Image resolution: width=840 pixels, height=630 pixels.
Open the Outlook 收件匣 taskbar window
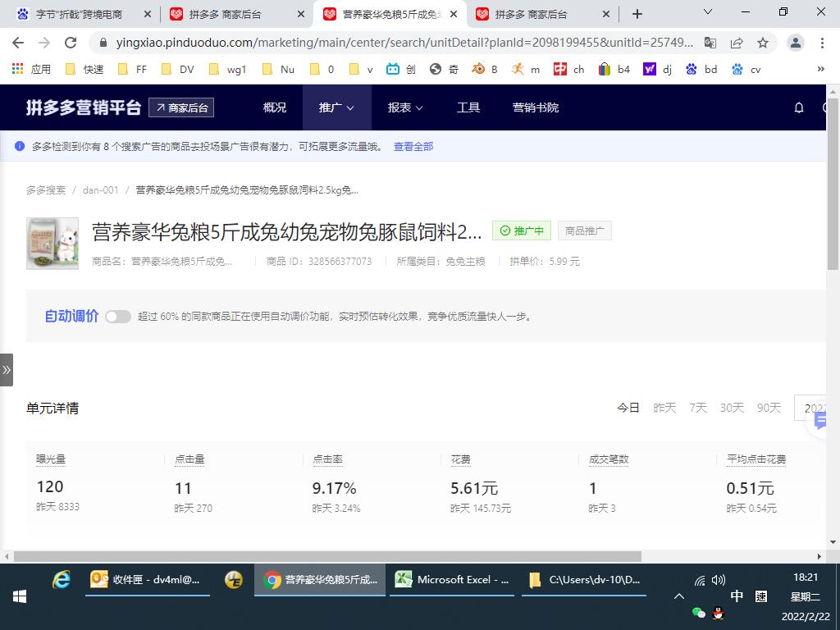click(148, 580)
